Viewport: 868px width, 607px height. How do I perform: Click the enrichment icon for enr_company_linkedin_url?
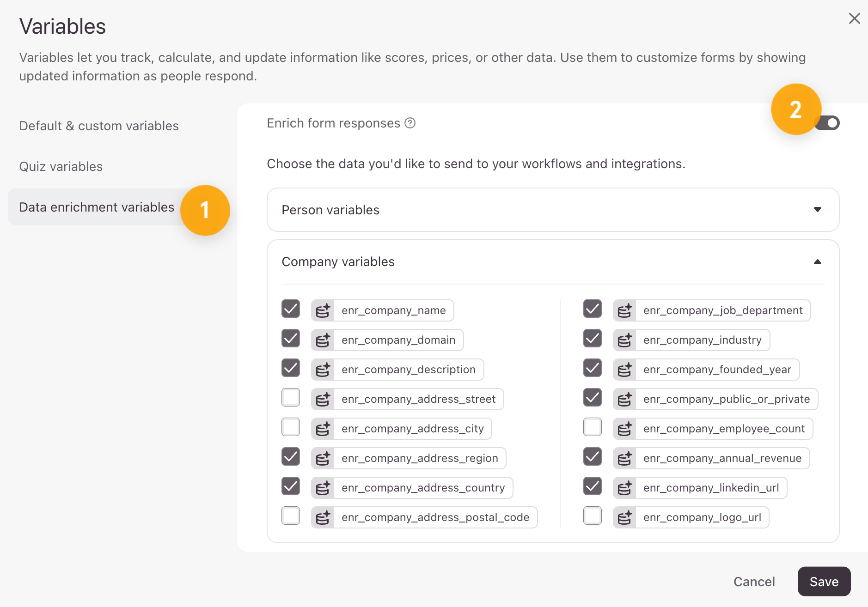[624, 488]
